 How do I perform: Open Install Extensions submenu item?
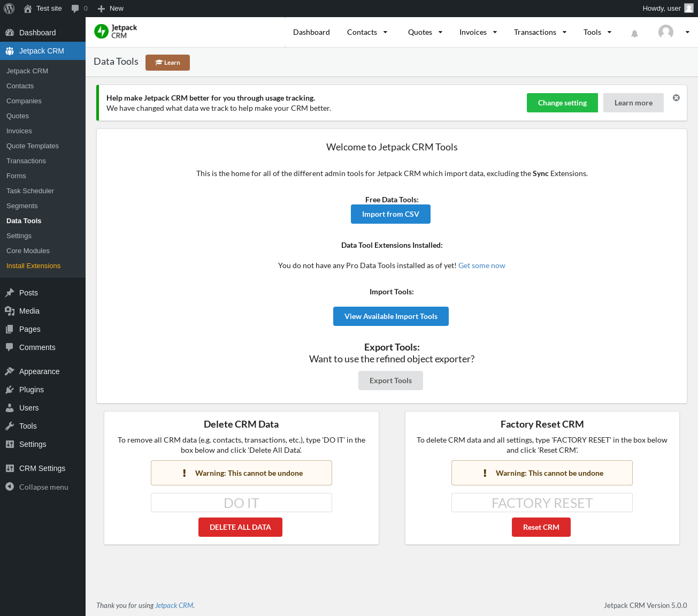[43, 266]
